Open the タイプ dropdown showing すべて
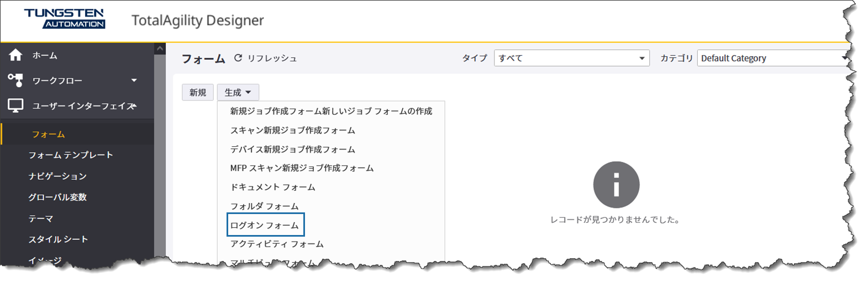The height and width of the screenshot is (283, 868). pyautogui.click(x=571, y=58)
